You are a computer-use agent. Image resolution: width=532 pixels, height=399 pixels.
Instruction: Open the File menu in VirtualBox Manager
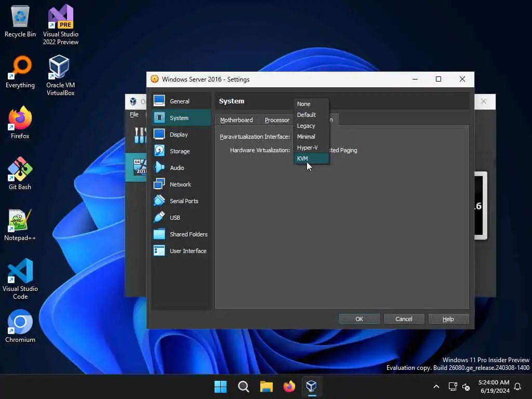click(x=134, y=114)
